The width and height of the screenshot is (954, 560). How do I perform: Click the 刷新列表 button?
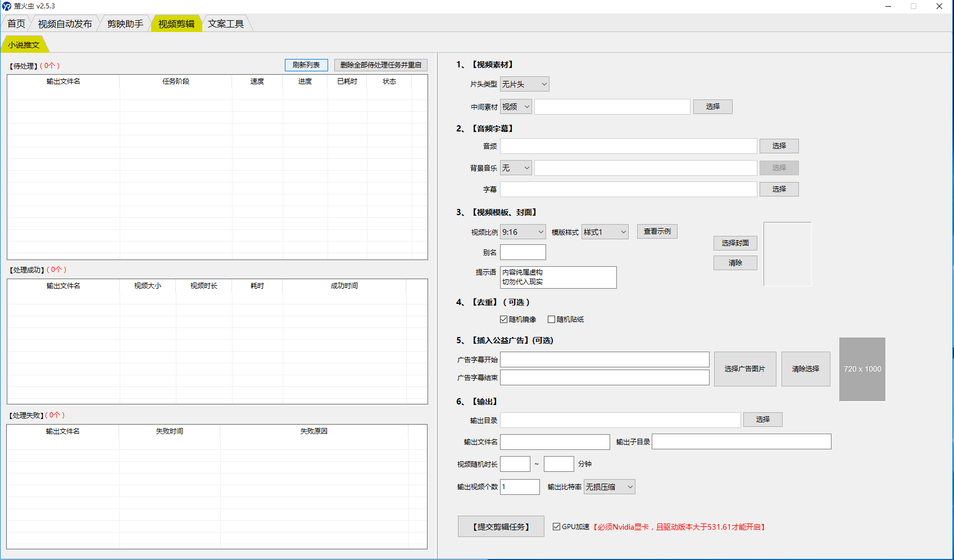tap(306, 65)
